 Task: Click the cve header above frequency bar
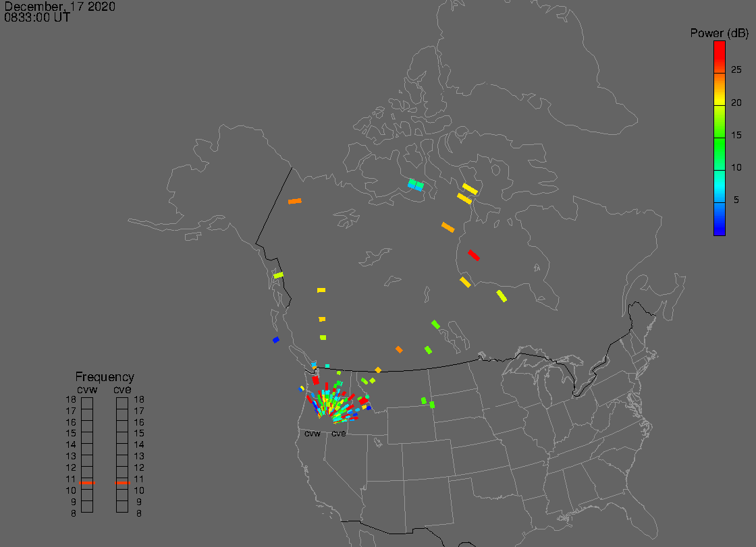(x=122, y=389)
